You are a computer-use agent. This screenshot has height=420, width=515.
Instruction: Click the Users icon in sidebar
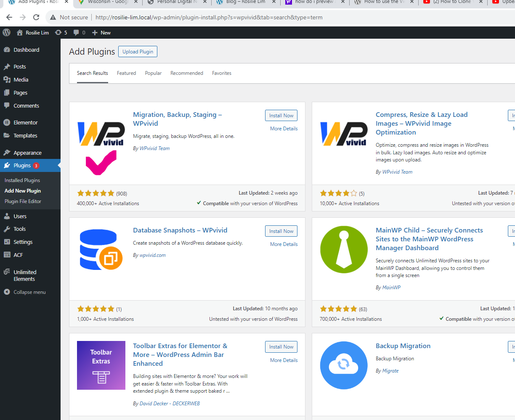pyautogui.click(x=7, y=216)
